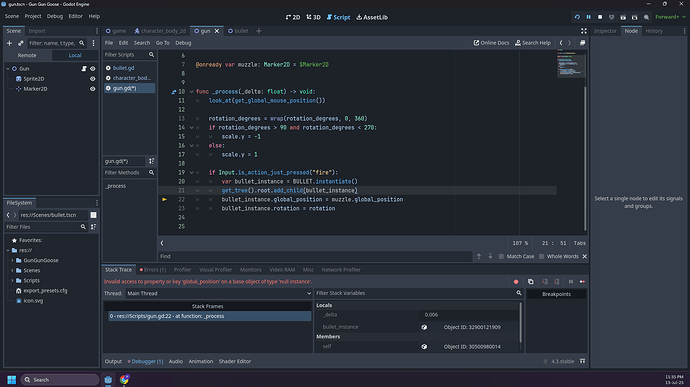690x387 pixels.
Task: Collapse the _process function fold arrow
Action: [191, 92]
